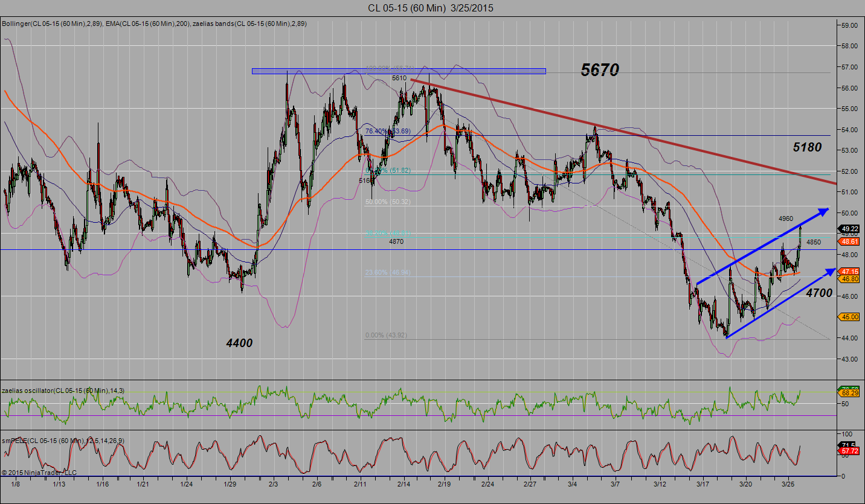The image size is (865, 504).
Task: Click the bold 5670 resistance annotation
Action: 600,70
